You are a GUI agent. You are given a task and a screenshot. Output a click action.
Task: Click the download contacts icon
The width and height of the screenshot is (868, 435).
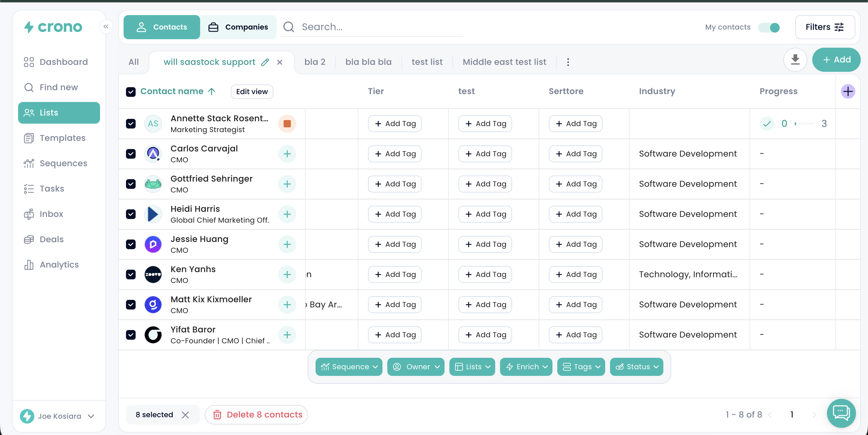point(795,60)
